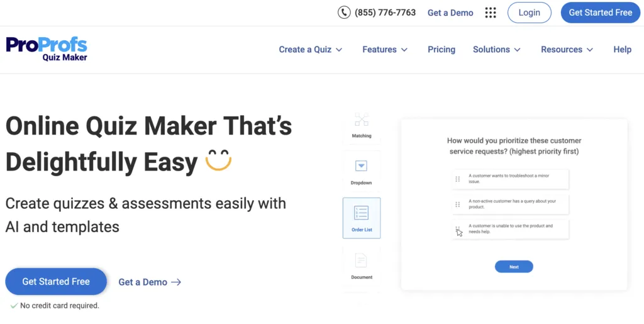Click the phone handset icon

(x=344, y=13)
